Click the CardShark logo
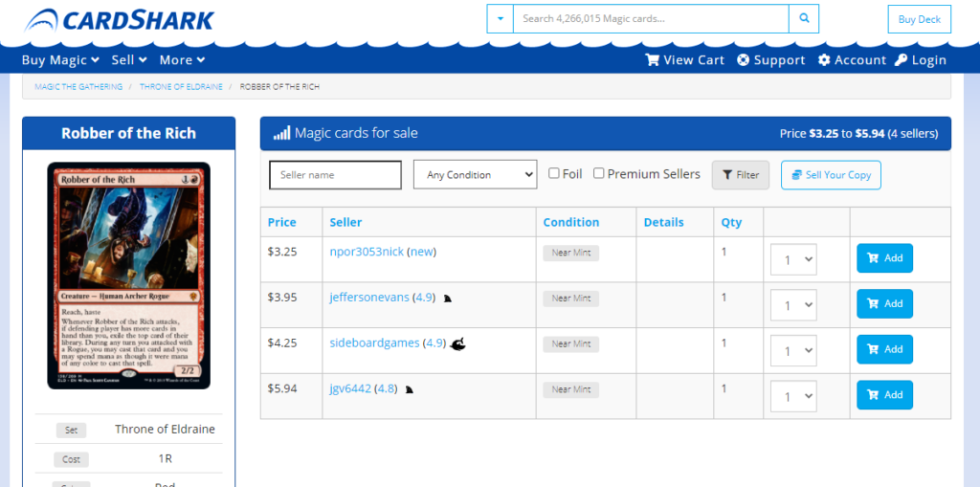 (119, 20)
